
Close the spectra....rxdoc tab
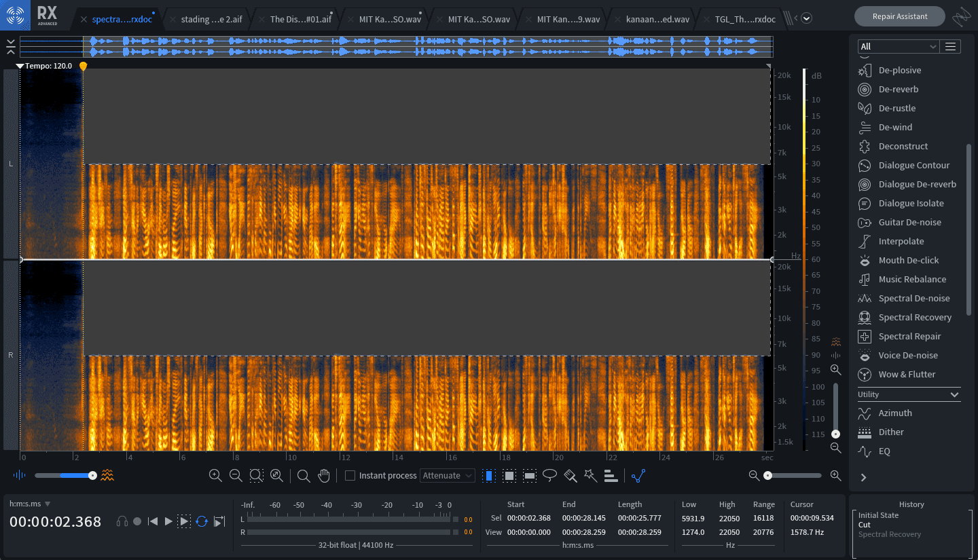[x=84, y=19]
